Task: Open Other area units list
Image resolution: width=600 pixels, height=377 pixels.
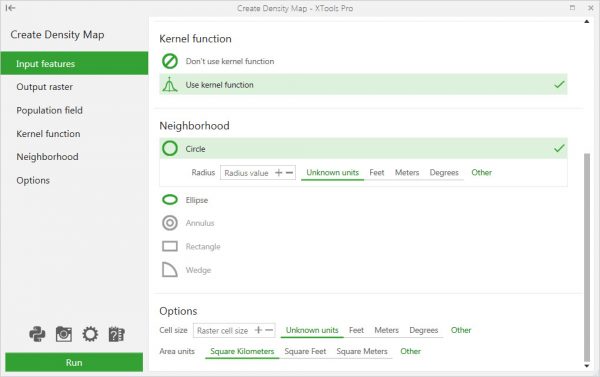Action: pos(410,351)
